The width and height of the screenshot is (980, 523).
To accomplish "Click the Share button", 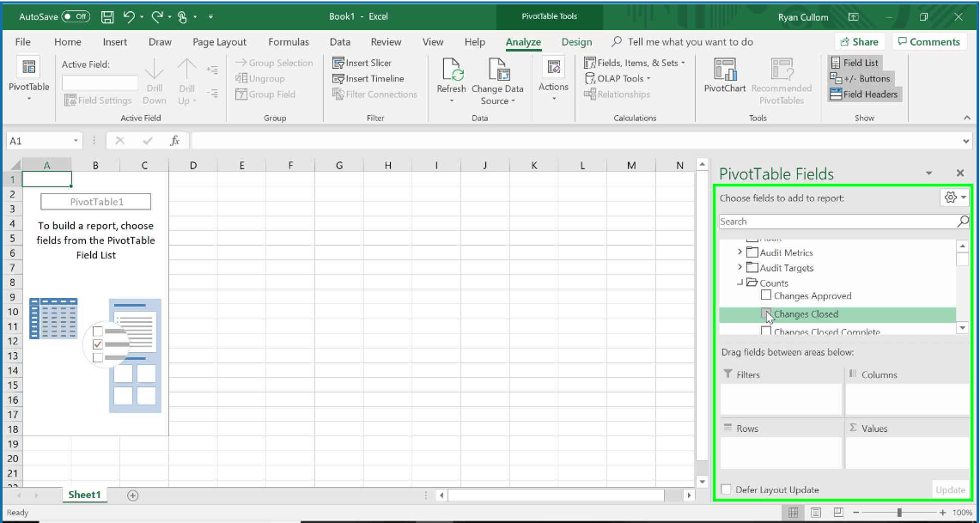I will (x=860, y=42).
